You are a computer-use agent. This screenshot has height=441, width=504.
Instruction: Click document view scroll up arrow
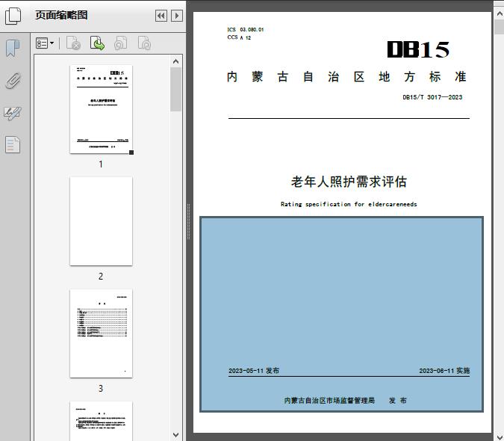500,14
